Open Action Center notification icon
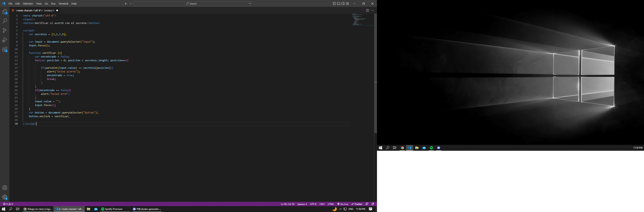Viewport: 644px width, 212px height. pyautogui.click(x=371, y=209)
